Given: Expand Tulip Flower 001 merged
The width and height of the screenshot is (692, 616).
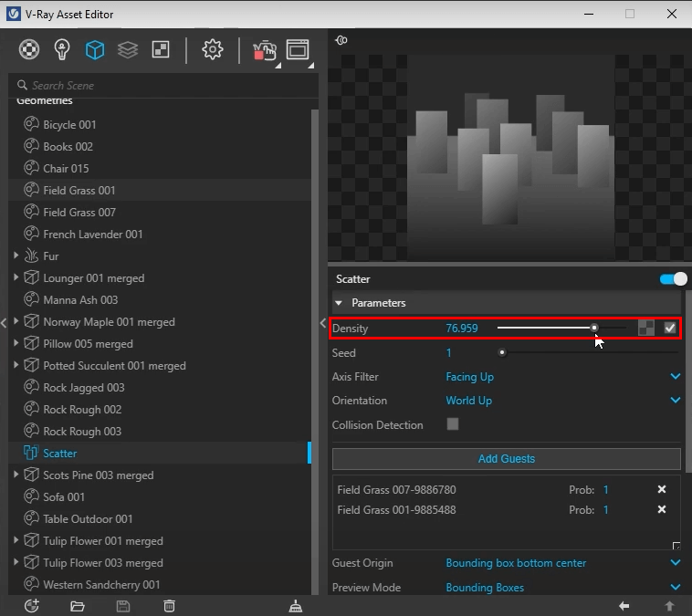Looking at the screenshot, I should click(16, 539).
